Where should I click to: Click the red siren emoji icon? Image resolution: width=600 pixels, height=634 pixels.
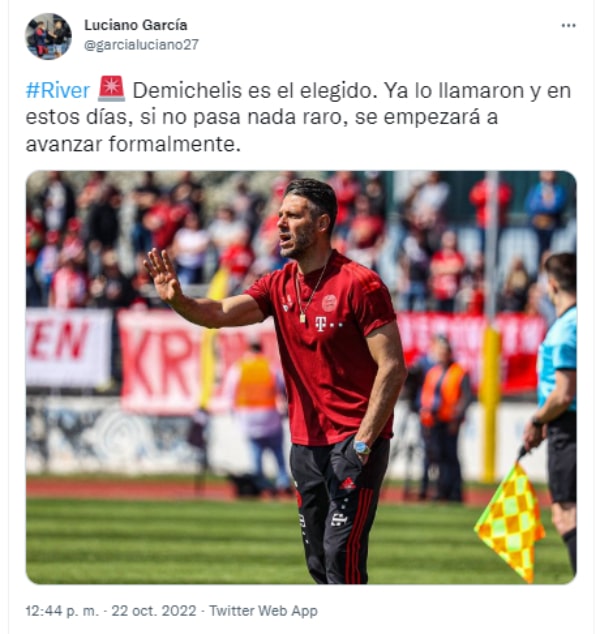[111, 89]
